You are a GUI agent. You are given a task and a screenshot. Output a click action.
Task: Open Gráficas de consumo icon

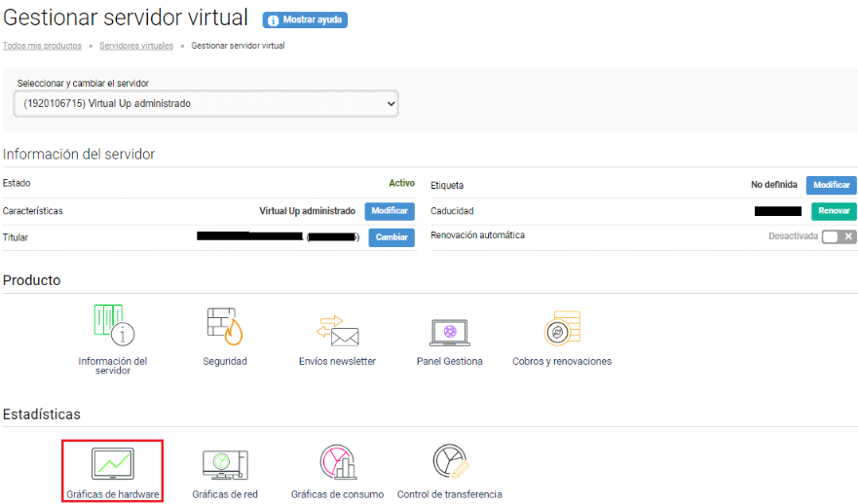(337, 462)
